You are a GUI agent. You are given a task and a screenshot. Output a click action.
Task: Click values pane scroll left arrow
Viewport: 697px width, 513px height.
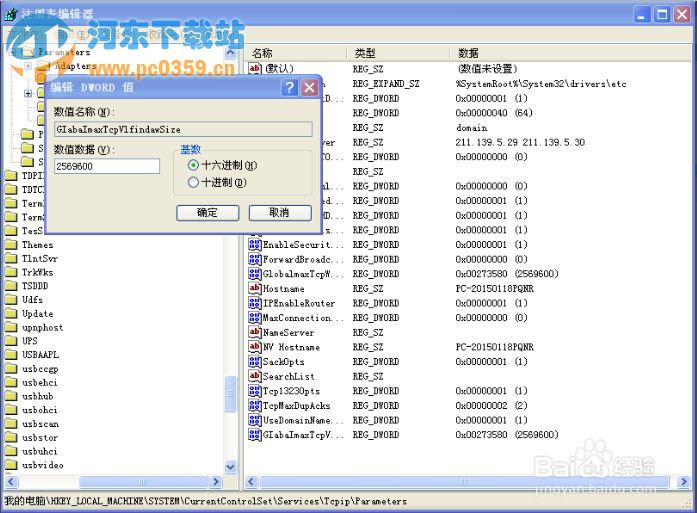(251, 481)
